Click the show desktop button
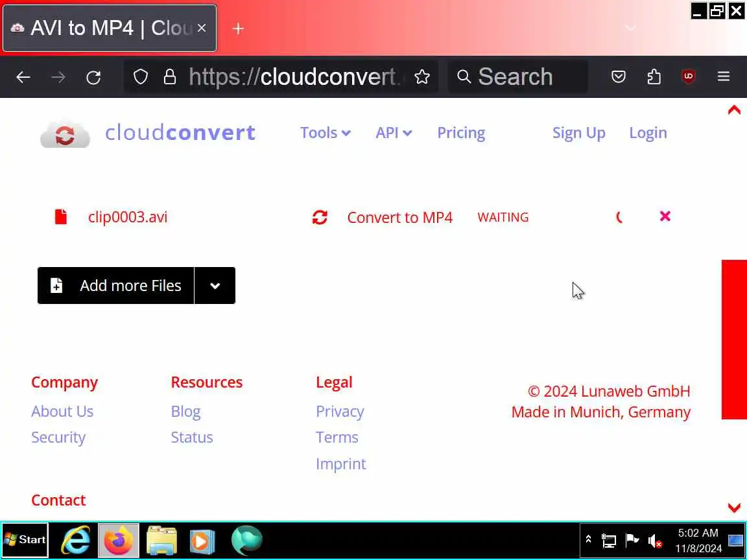This screenshot has height=560, width=747. pyautogui.click(x=735, y=541)
